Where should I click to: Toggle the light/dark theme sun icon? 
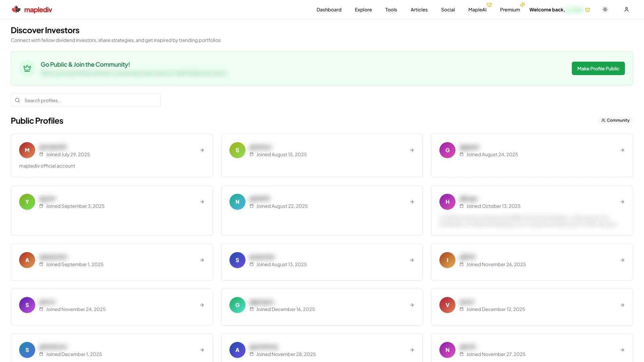[605, 9]
